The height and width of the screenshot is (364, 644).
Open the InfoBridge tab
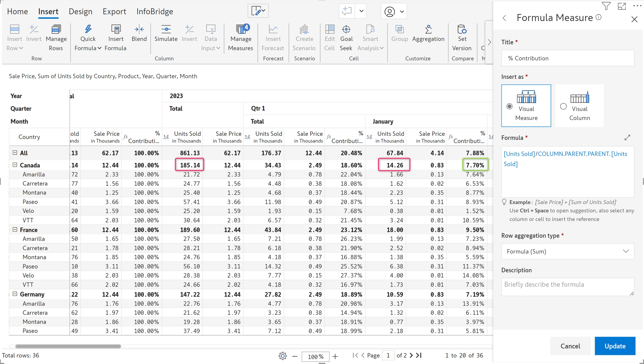[155, 11]
